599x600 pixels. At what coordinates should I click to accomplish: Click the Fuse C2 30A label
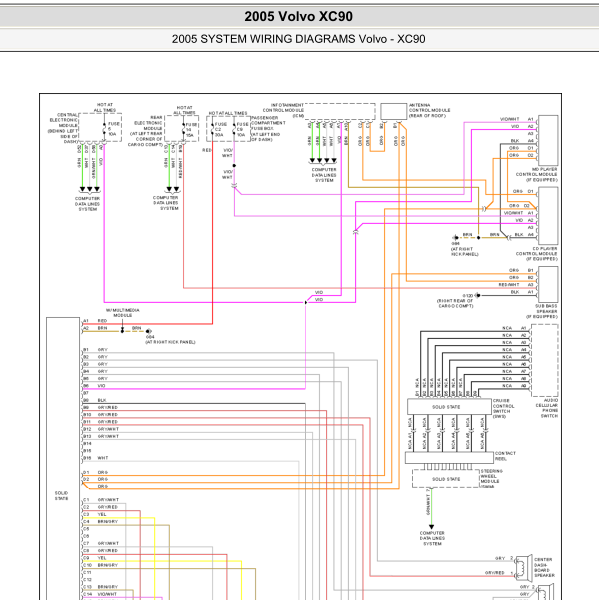[x=219, y=129]
